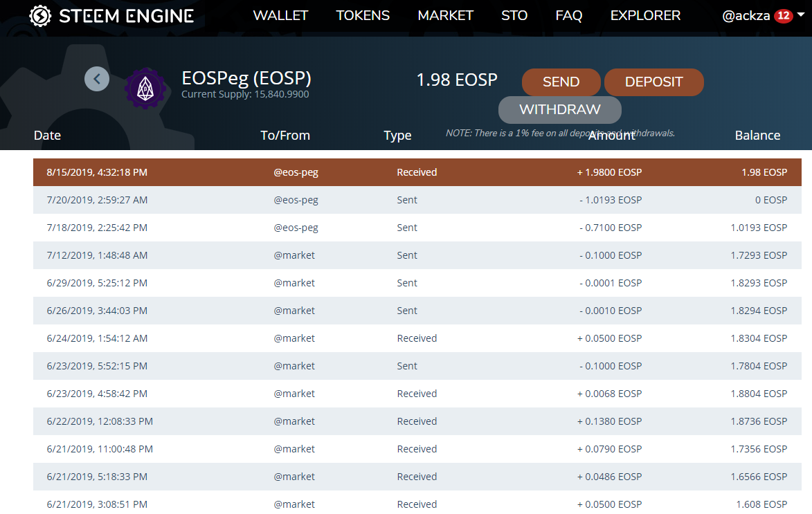This screenshot has width=812, height=514.
Task: Click the DEPOSIT button
Action: point(654,82)
